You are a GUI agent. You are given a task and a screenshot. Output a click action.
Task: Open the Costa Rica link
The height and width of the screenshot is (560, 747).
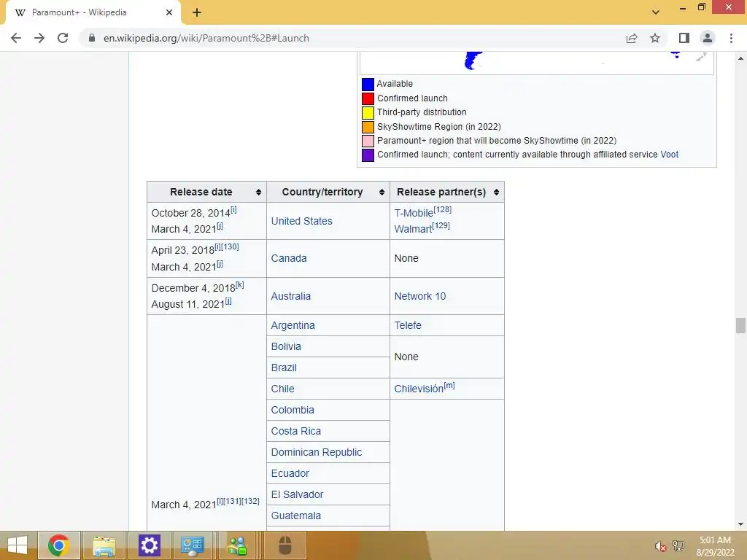tap(296, 431)
